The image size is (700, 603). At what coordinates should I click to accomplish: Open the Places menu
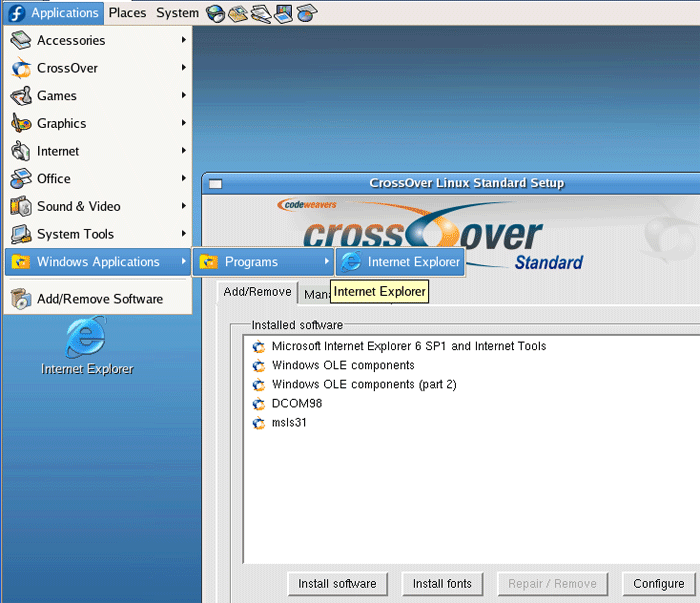coord(127,13)
